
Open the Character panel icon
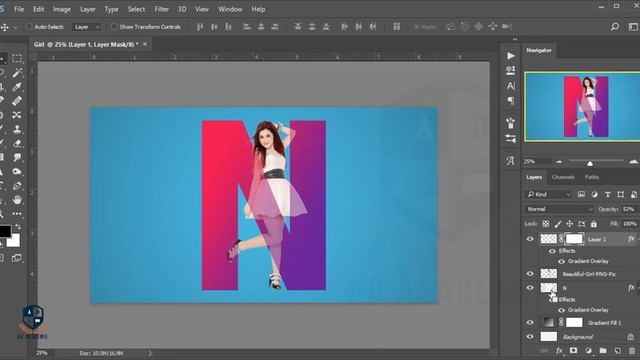tap(511, 86)
